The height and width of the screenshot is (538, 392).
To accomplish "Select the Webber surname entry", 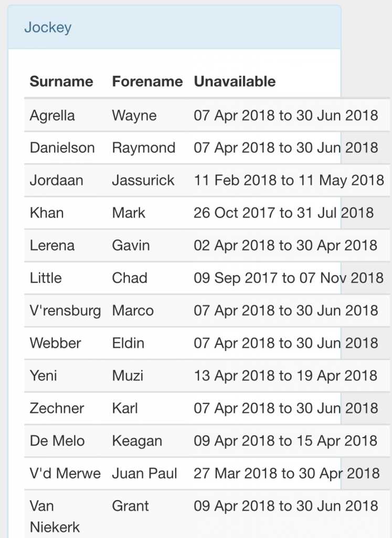I will point(56,343).
